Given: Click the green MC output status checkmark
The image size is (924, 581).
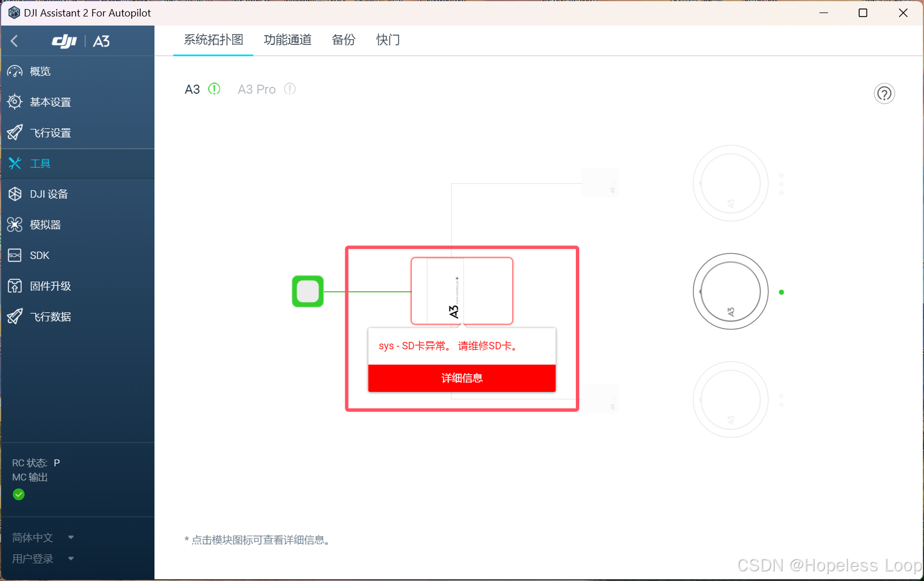Looking at the screenshot, I should point(19,495).
